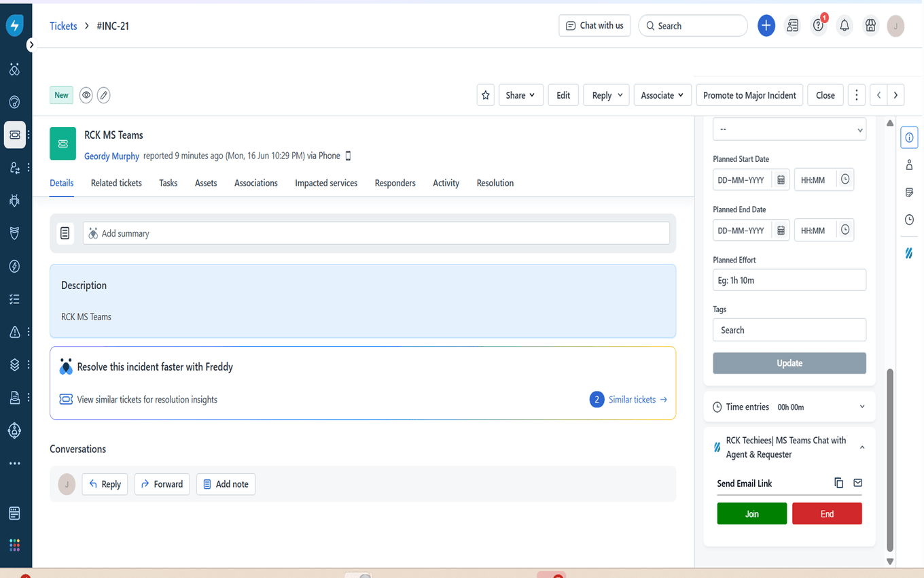
Task: Click the three-dots More icon in sidebar
Action: [14, 464]
